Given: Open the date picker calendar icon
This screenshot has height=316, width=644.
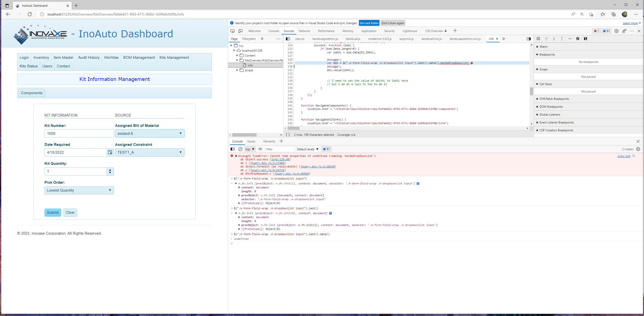Looking at the screenshot, I should click(110, 152).
